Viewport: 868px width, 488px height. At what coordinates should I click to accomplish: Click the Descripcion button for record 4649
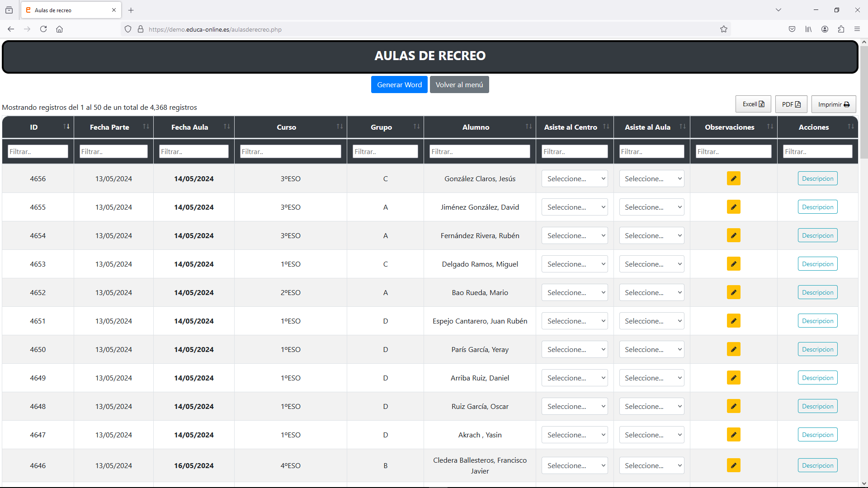coord(817,378)
